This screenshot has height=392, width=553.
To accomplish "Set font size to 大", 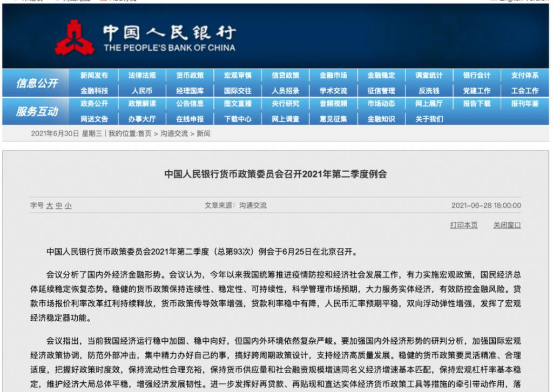I will [49, 206].
